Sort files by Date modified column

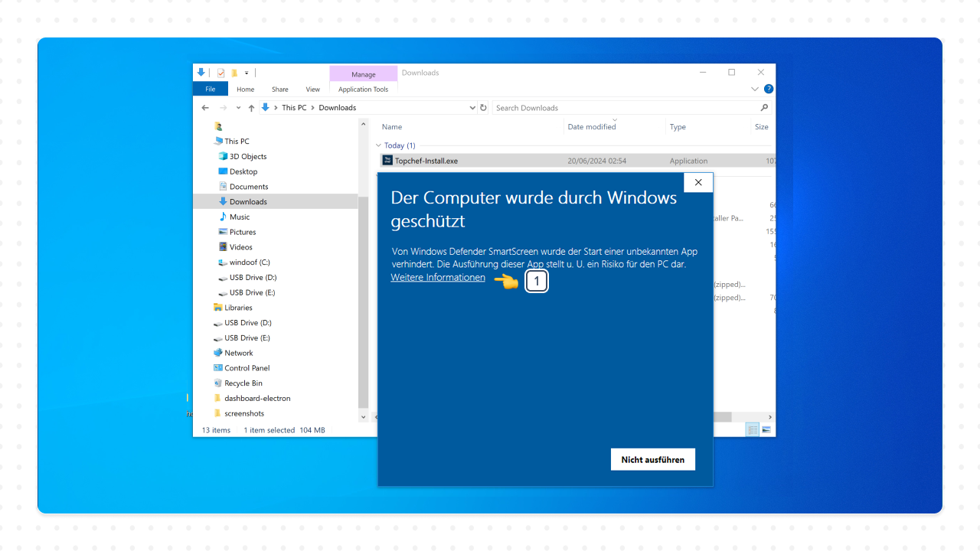(x=592, y=127)
